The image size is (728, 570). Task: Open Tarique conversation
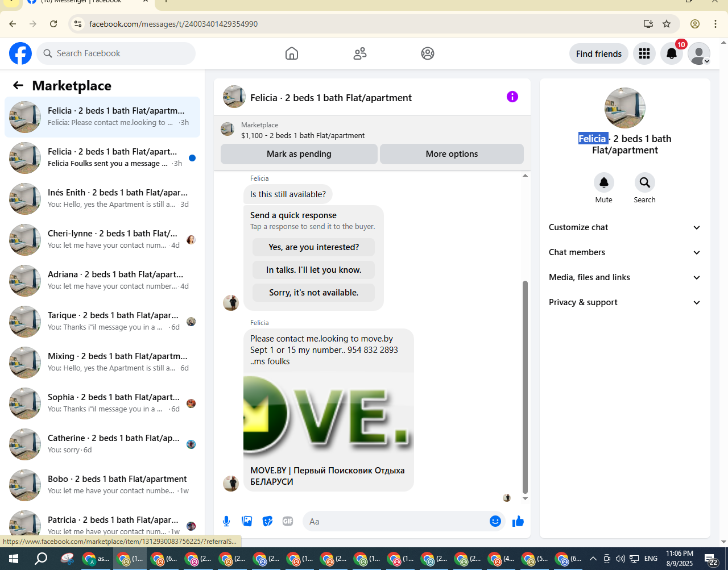click(x=102, y=322)
